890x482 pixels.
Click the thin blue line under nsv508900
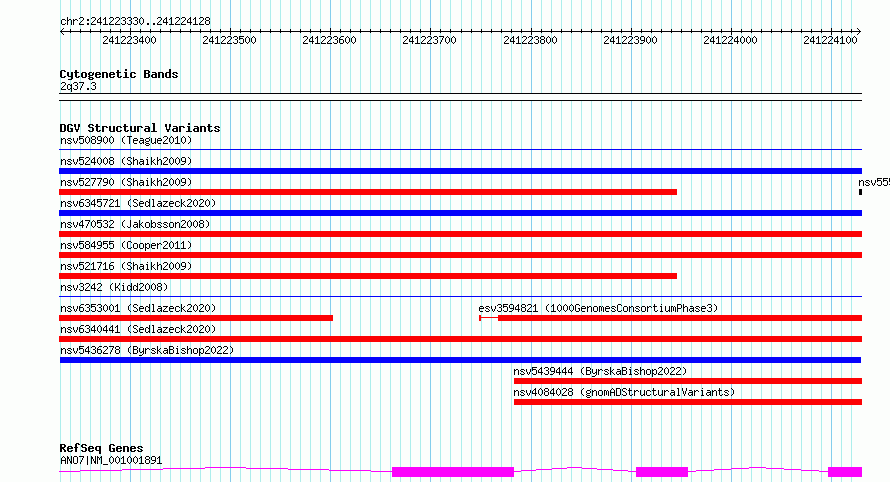pos(460,150)
